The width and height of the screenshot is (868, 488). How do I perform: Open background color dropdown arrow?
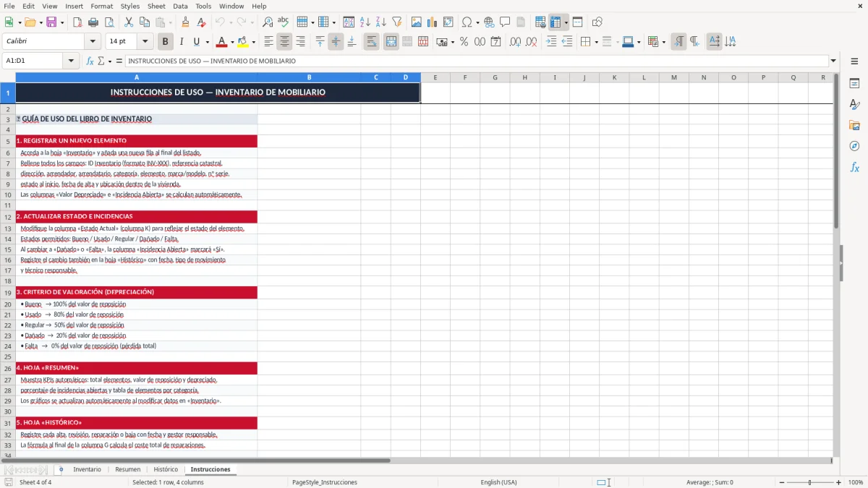[253, 42]
